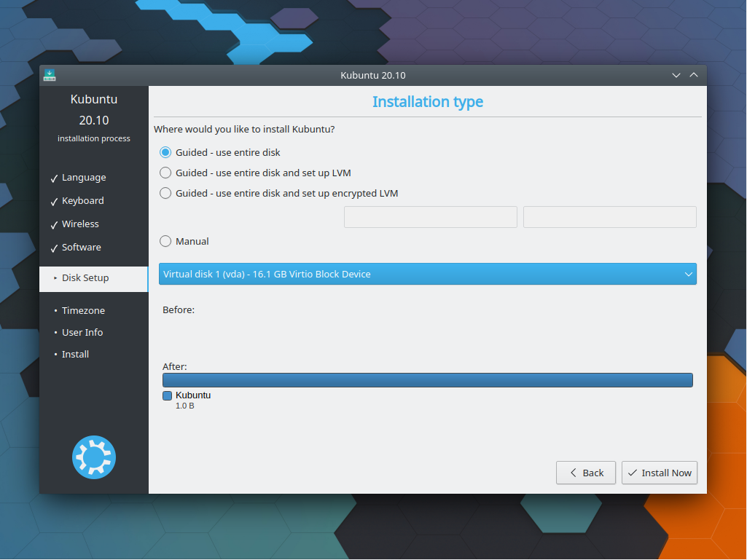Click the 'Installation type' heading
This screenshot has height=560, width=747.
tap(427, 101)
